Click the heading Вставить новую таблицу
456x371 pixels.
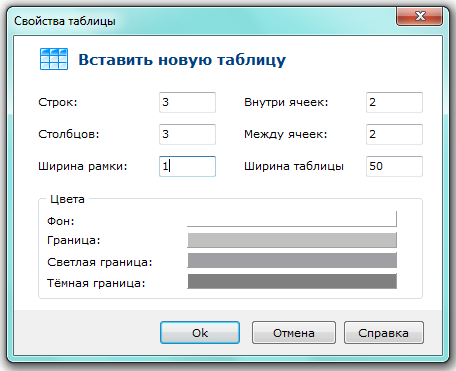[182, 60]
